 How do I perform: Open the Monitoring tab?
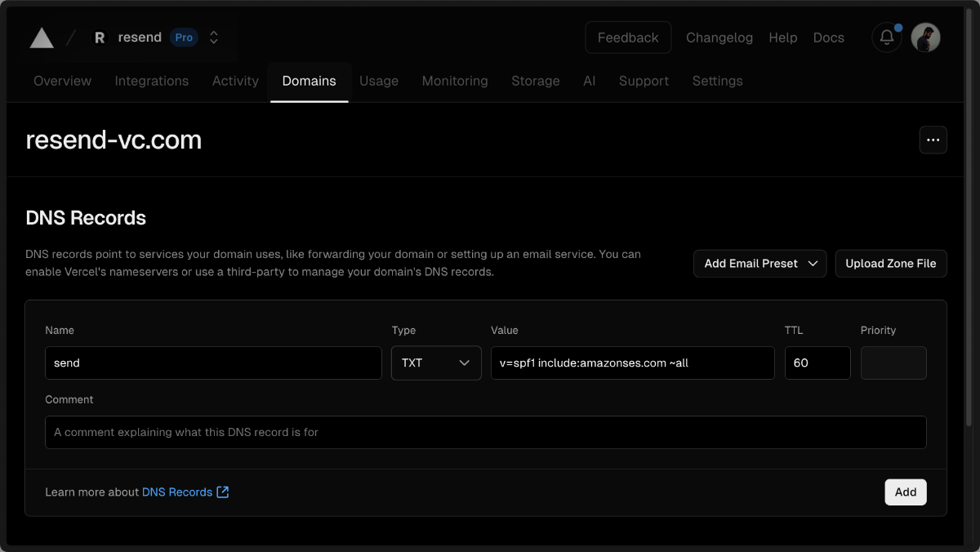[x=455, y=81]
